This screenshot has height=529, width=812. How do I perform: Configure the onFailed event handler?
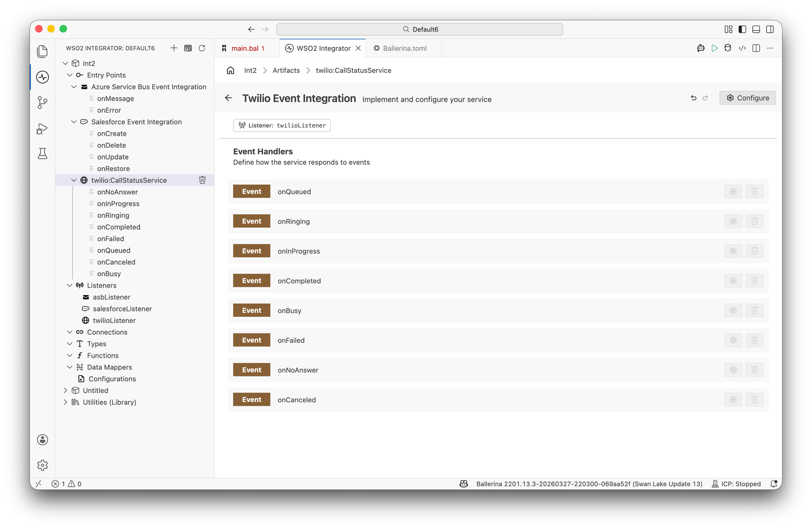[x=733, y=340]
